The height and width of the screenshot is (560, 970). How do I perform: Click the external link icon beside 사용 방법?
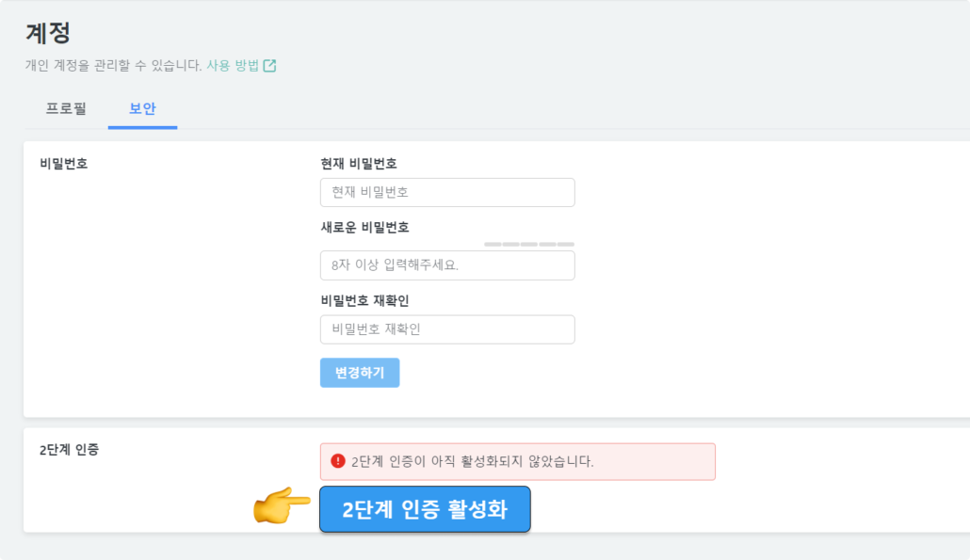click(269, 66)
